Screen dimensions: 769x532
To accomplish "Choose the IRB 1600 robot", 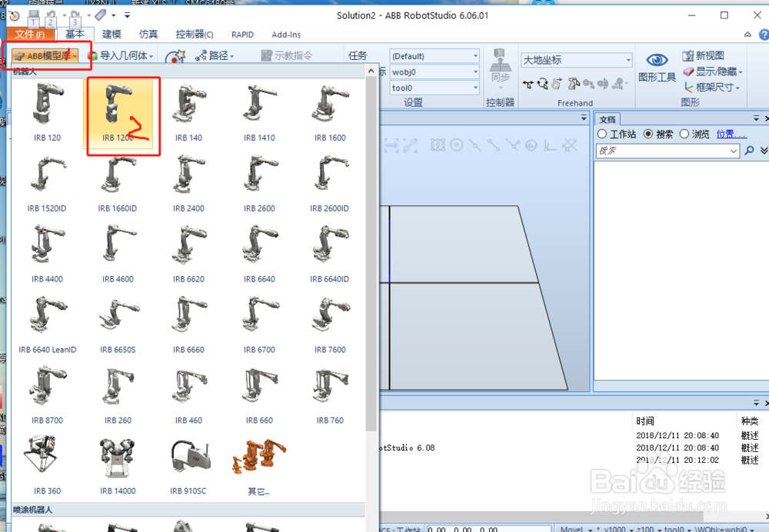I will tap(330, 112).
